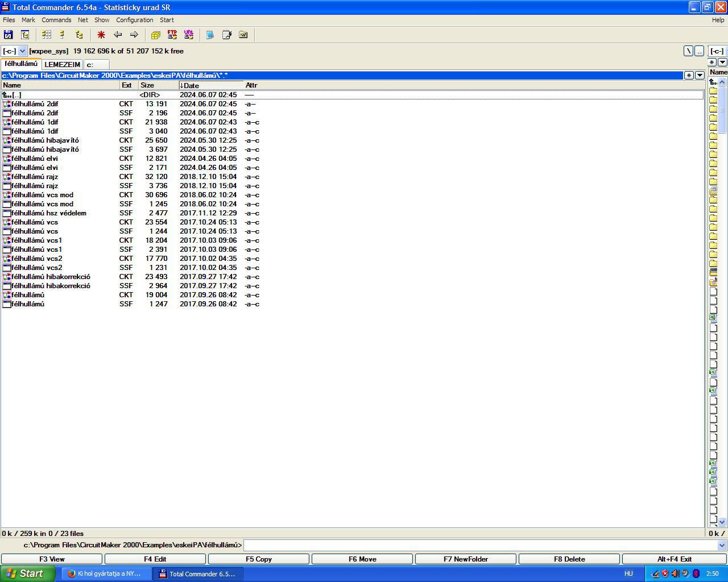This screenshot has width=728, height=582.
Task: Open the Net menu
Action: pyautogui.click(x=83, y=20)
